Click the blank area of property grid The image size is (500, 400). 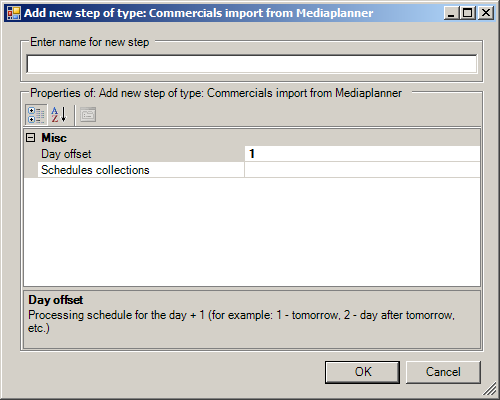click(252, 232)
